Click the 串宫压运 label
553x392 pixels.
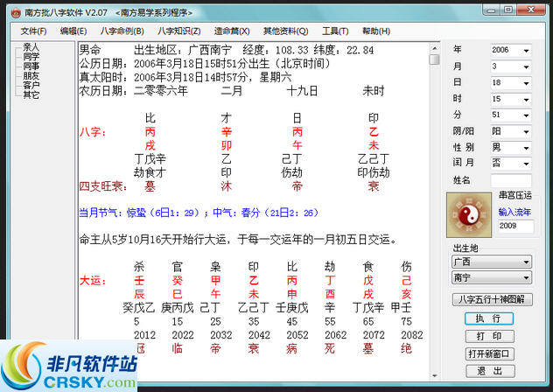[x=514, y=195]
